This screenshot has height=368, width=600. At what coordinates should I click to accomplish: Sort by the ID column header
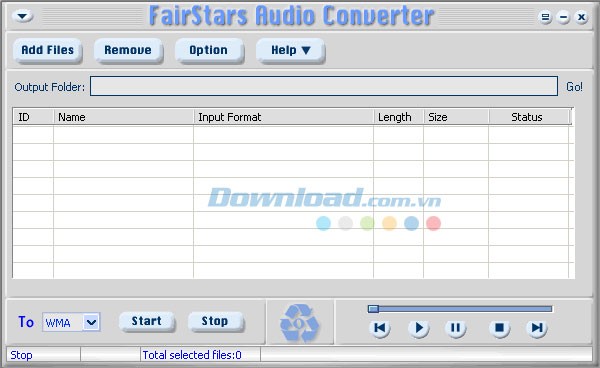coord(33,117)
